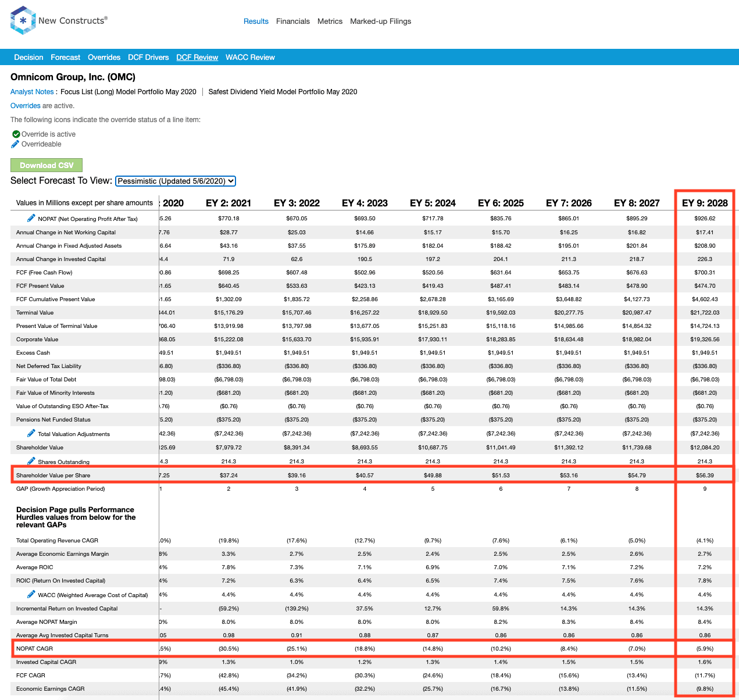Click the $37.24 value per share for 2021

229,476
